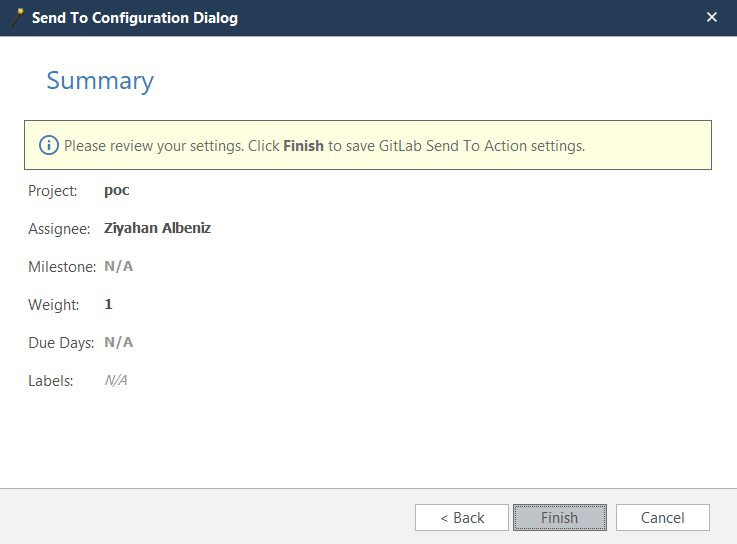Go back with the Back button
The image size is (737, 544).
tap(462, 517)
